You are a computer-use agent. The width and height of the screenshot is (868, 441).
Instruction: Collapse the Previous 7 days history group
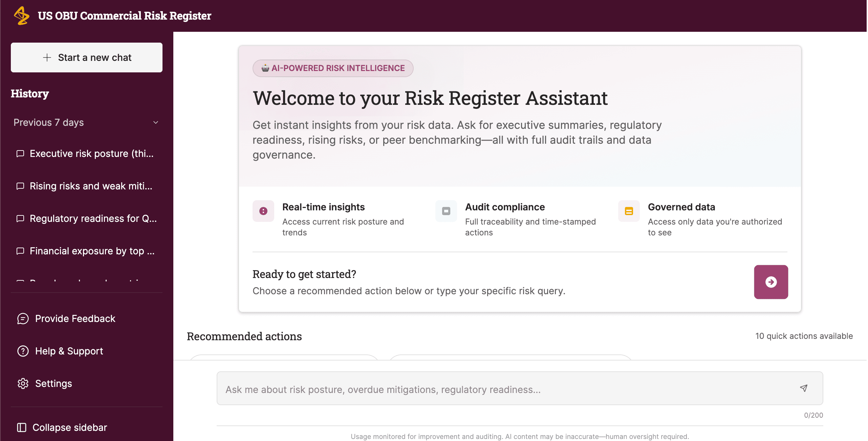[x=155, y=122]
